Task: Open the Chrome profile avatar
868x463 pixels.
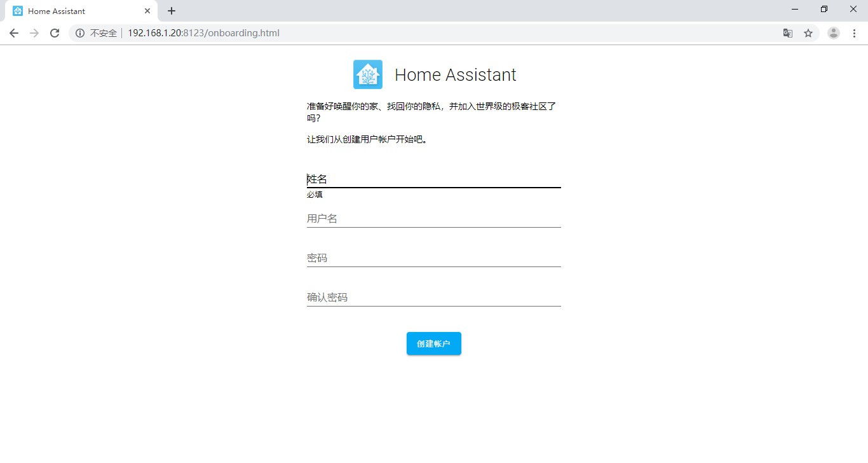Action: tap(834, 33)
